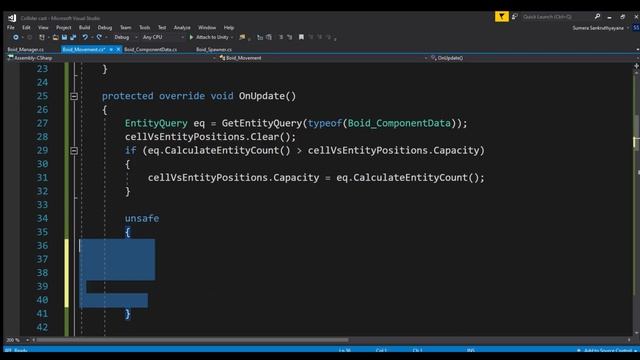
Task: Toggle a bookmark with the bookmark icon
Action: point(301,37)
